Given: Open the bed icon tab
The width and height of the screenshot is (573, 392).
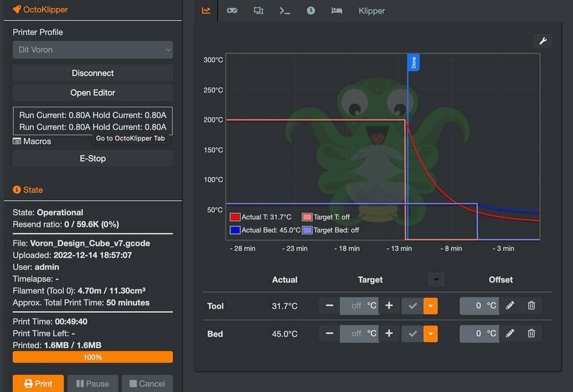Looking at the screenshot, I should [336, 10].
